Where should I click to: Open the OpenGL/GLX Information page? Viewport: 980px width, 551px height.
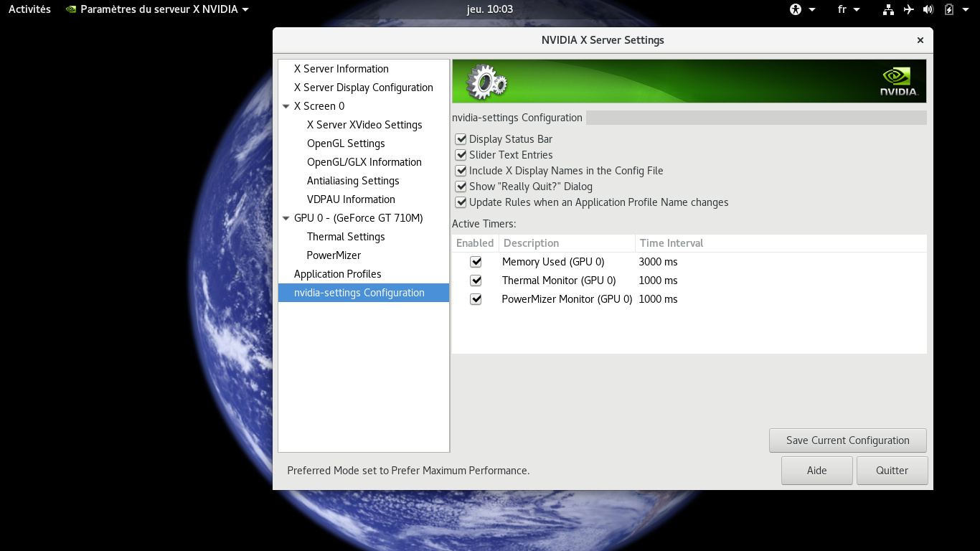tap(364, 162)
